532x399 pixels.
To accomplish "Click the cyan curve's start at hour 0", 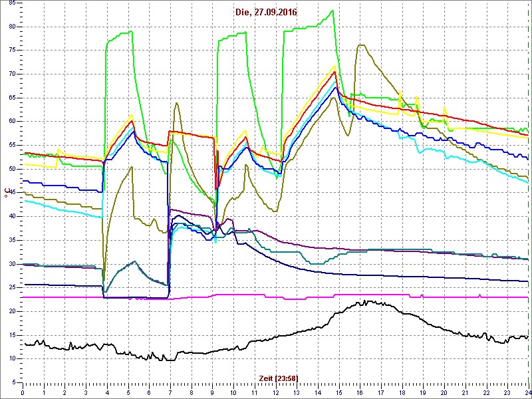I will pos(24,200).
